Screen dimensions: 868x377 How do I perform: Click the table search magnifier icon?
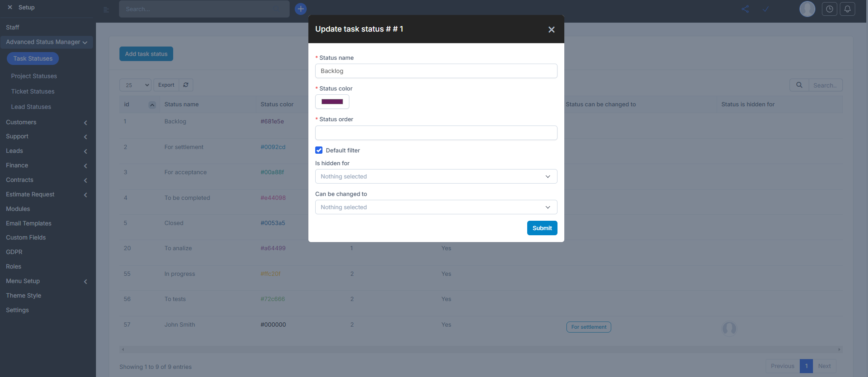pos(799,85)
